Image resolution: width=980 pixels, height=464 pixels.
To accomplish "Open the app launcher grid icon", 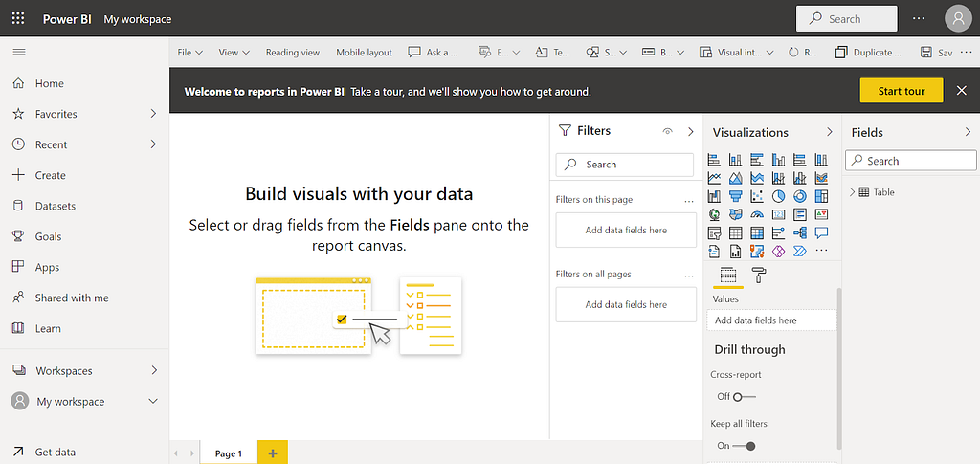I will tap(18, 19).
